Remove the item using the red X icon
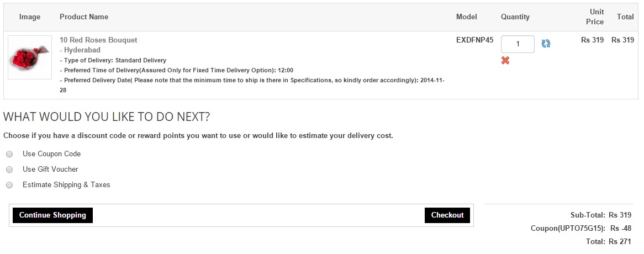This screenshot has height=254, width=644. [x=505, y=60]
